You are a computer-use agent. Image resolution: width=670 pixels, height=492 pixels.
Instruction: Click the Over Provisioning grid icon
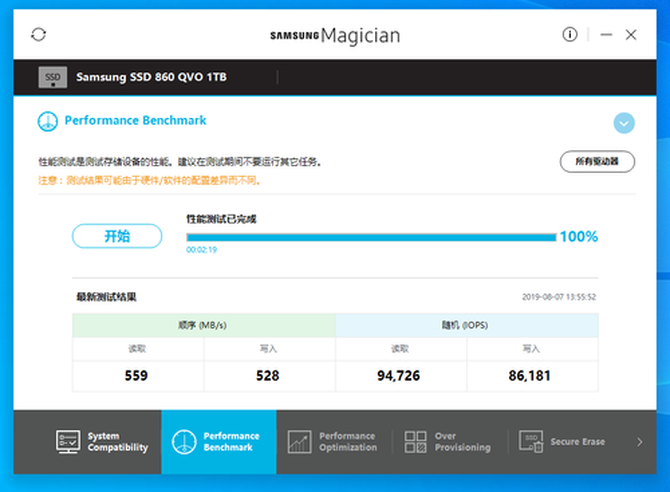coord(415,442)
